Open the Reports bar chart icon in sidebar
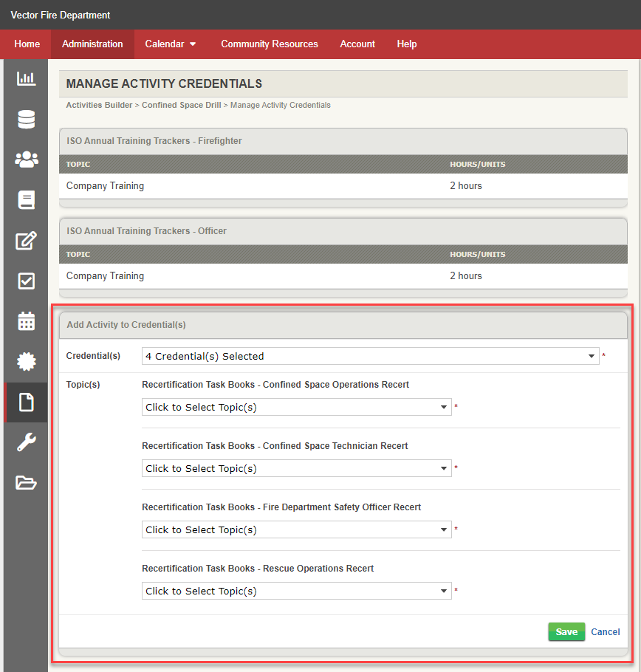641x672 pixels. [x=26, y=78]
